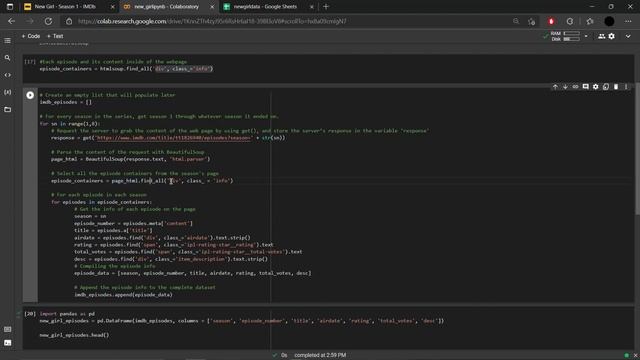Open the table of contents sidebar icon
This screenshot has width=640, height=360.
click(7, 41)
